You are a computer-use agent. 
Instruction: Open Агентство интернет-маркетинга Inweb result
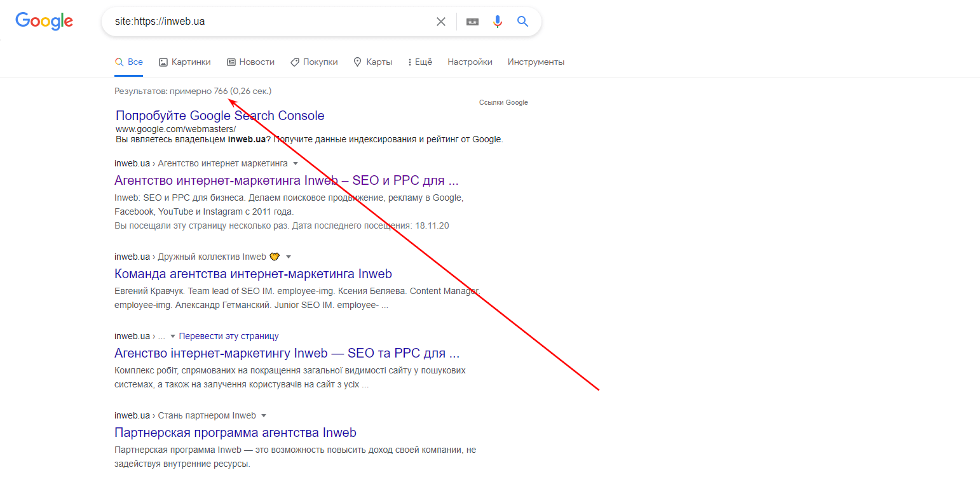click(287, 180)
